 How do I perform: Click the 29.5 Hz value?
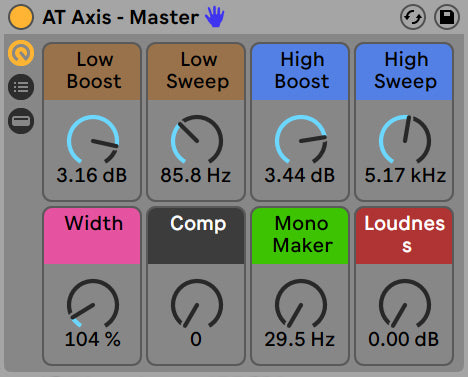click(x=300, y=339)
